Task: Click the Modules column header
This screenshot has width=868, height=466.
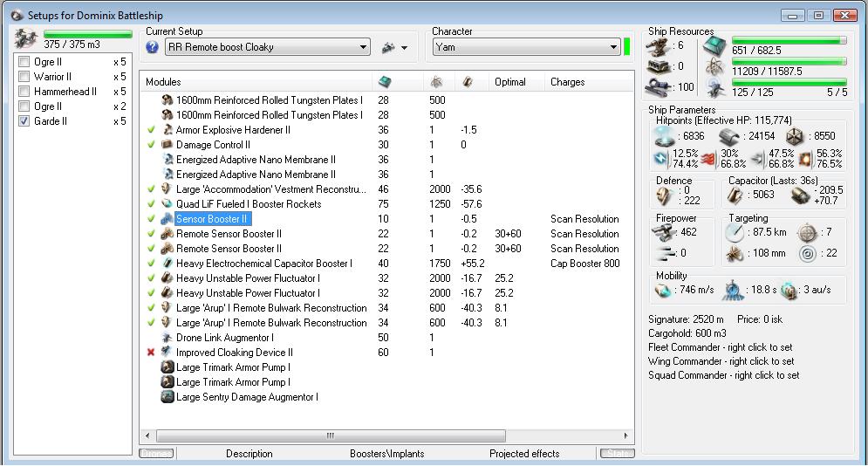Action: 256,82
